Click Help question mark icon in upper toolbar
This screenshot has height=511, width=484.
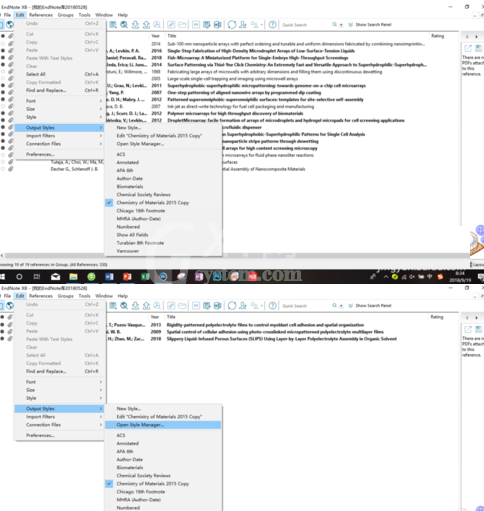[272, 25]
